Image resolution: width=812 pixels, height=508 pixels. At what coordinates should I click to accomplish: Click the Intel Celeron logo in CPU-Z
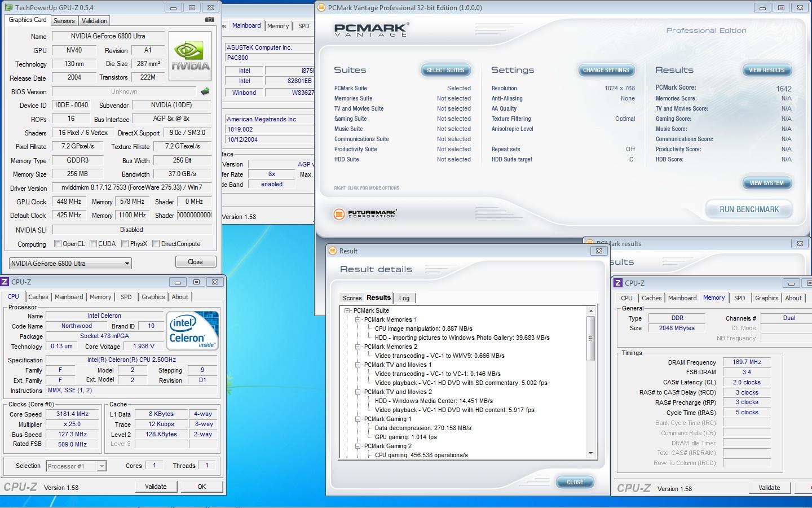pyautogui.click(x=192, y=330)
